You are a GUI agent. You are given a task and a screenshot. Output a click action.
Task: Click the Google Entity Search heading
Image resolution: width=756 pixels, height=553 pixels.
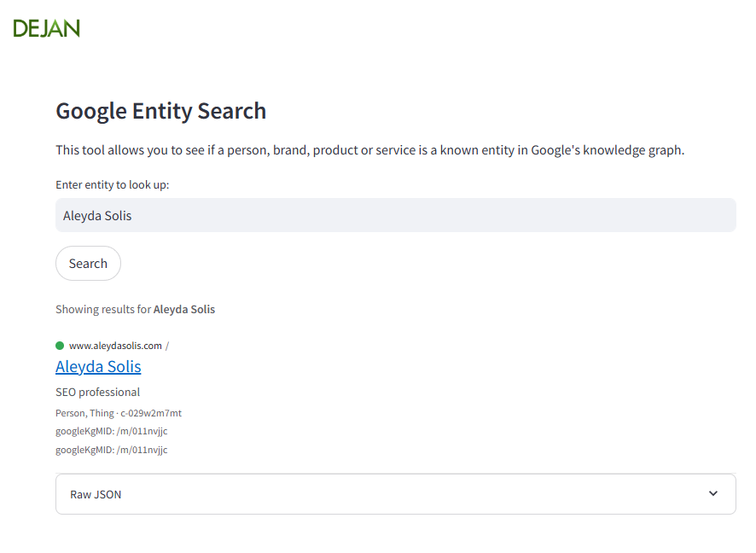click(160, 111)
